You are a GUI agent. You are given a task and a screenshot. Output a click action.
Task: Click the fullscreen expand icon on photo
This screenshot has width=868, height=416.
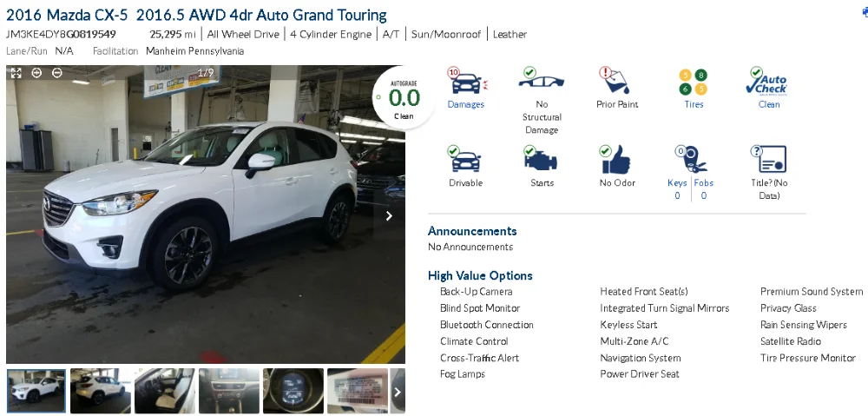tap(16, 73)
